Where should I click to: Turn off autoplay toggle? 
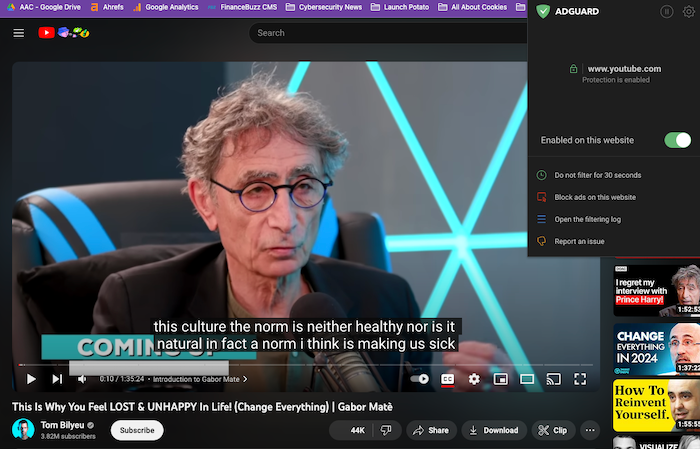tap(420, 379)
